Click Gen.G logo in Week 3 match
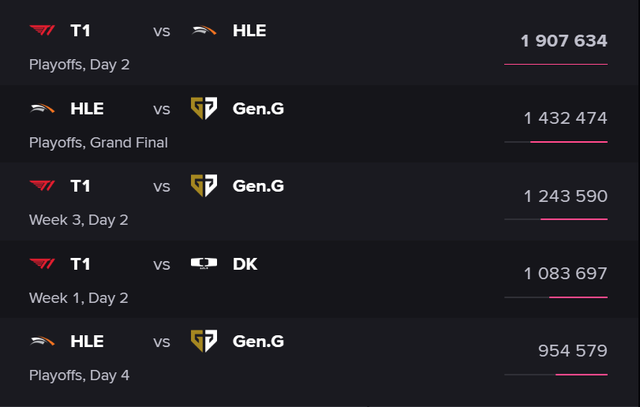The image size is (640, 407). click(x=204, y=186)
